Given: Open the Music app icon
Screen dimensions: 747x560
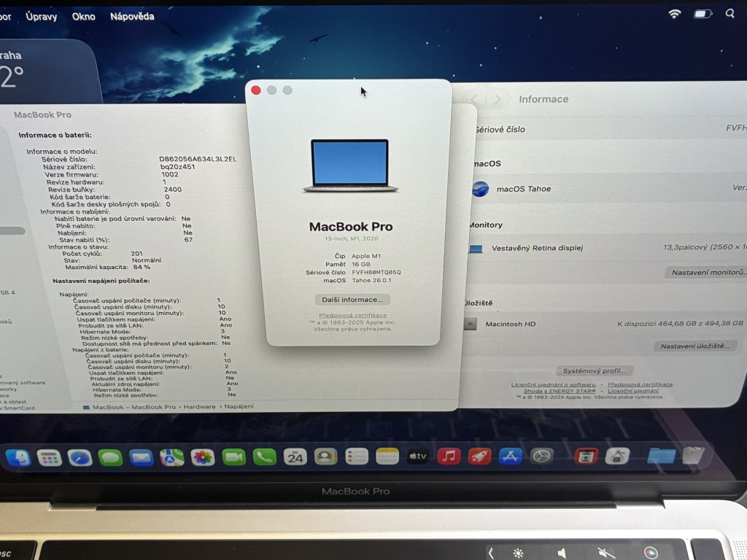Looking at the screenshot, I should pos(449,456).
